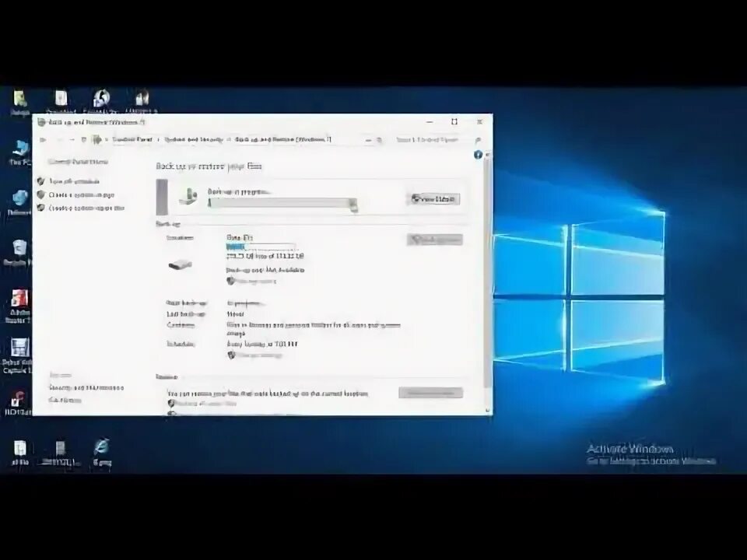The width and height of the screenshot is (747, 560).
Task: Open Control Panel Home link
Action: coord(78,162)
